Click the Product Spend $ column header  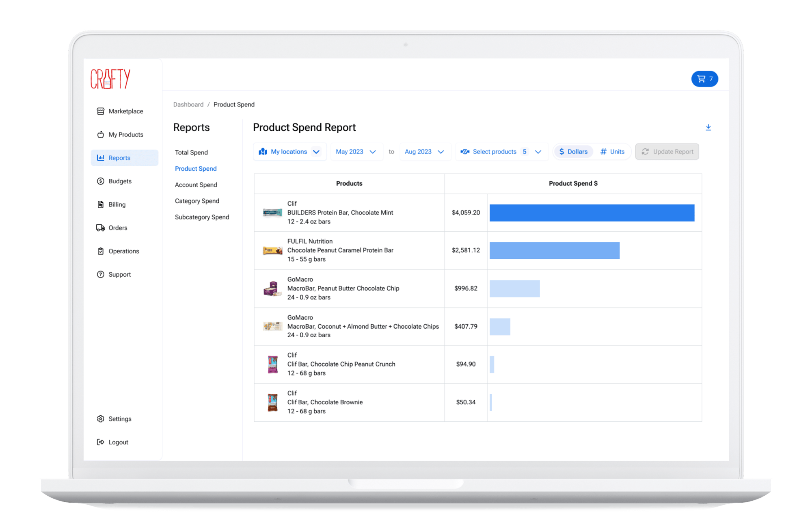coord(573,183)
